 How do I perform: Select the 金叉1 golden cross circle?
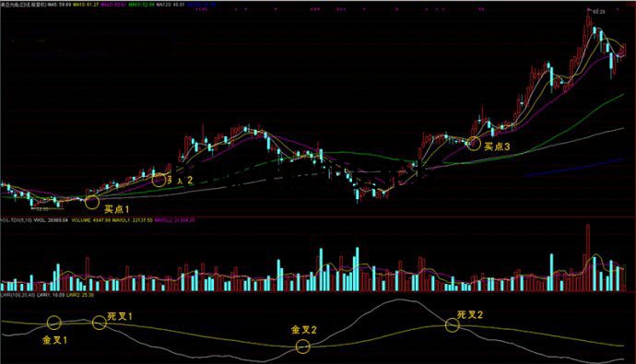coord(54,323)
